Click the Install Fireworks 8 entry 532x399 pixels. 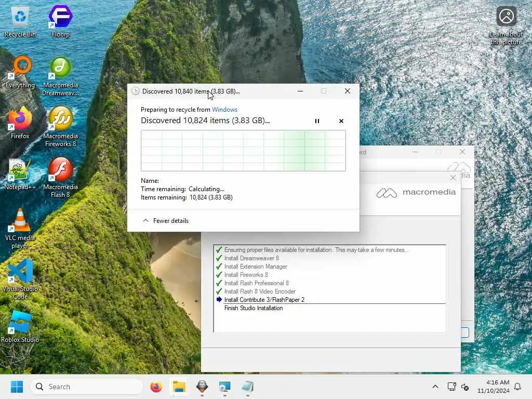pyautogui.click(x=246, y=275)
